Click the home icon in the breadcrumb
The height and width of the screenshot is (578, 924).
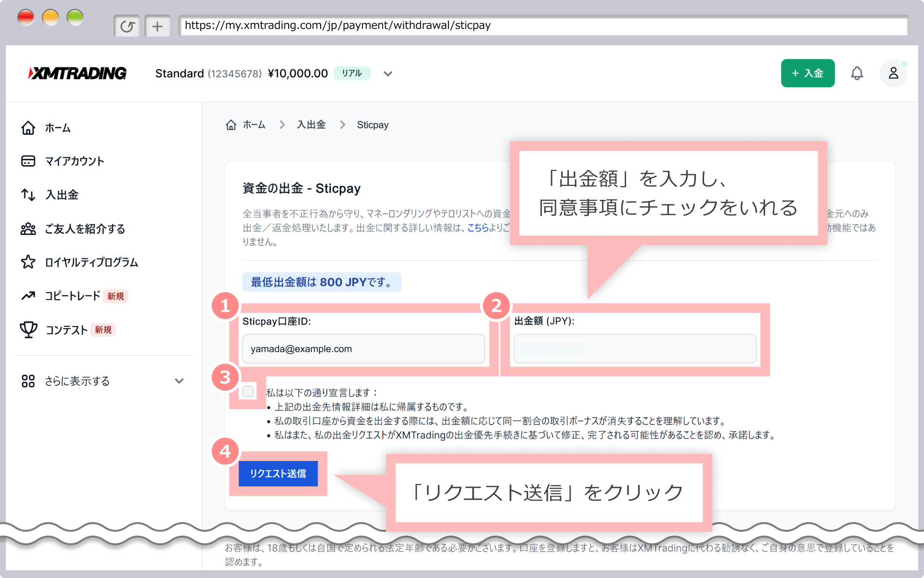[231, 125]
